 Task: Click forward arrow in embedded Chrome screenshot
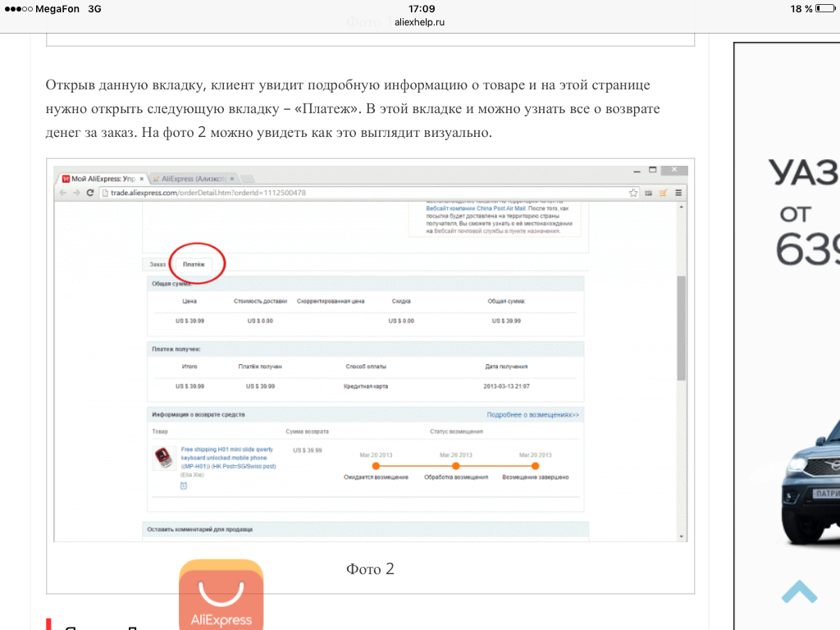[76, 193]
